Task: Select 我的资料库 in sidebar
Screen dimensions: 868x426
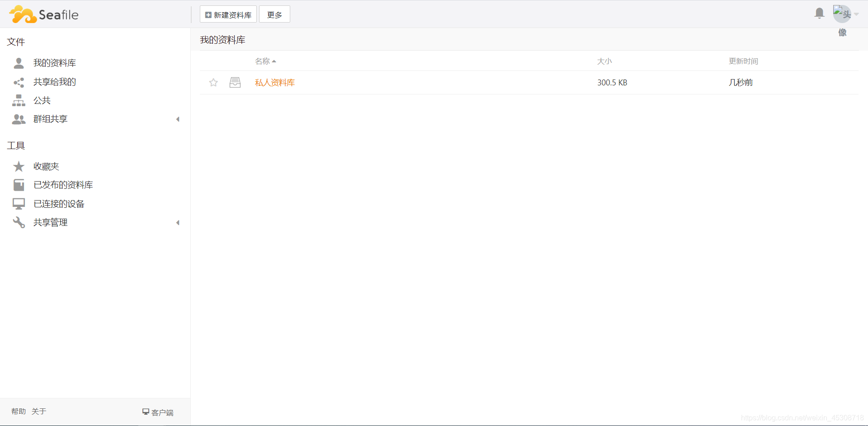Action: click(x=55, y=63)
